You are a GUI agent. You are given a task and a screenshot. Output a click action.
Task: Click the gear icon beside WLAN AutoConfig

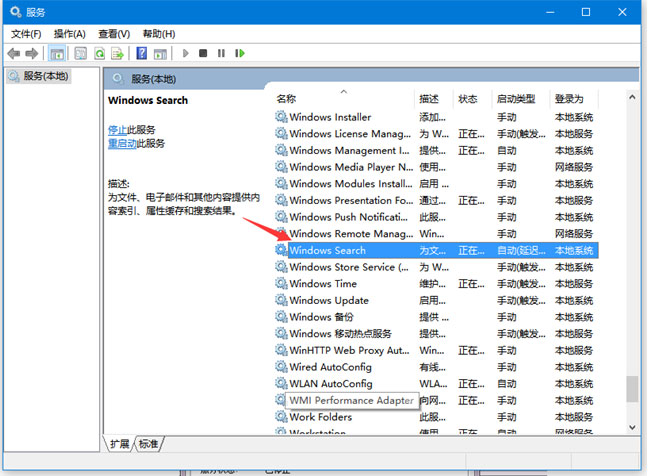(x=281, y=384)
